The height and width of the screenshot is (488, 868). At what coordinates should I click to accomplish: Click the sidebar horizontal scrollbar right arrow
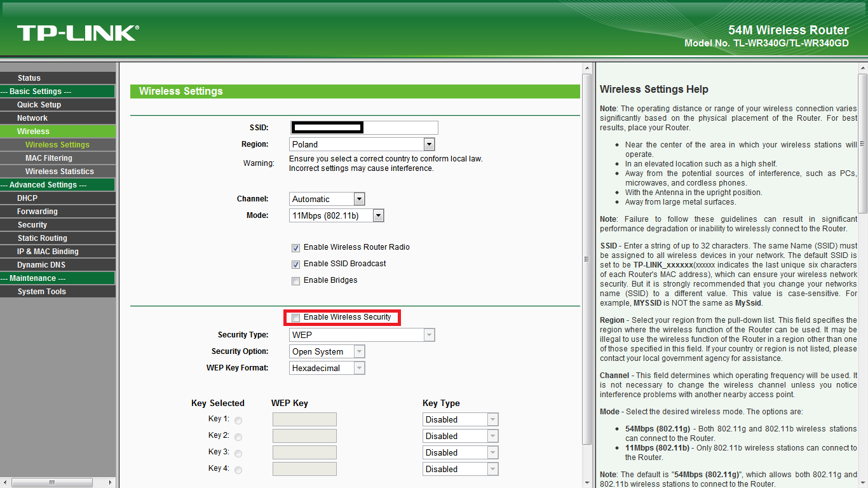pyautogui.click(x=111, y=483)
